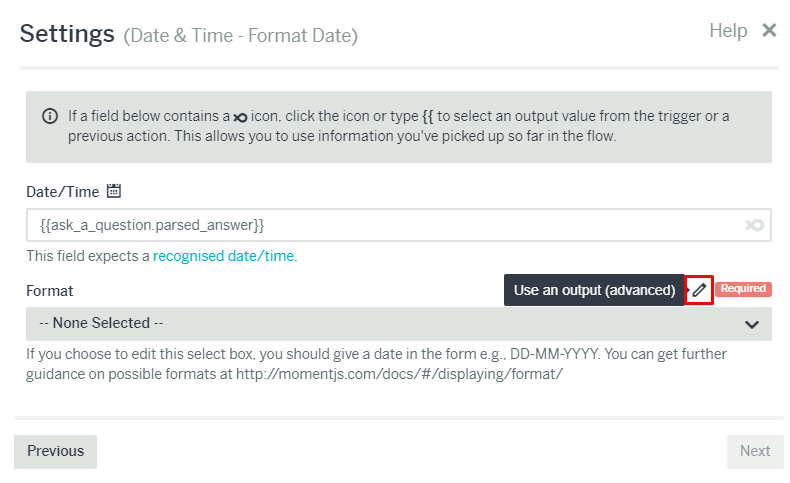
Task: Click into the Date/Time input field
Action: [399, 225]
